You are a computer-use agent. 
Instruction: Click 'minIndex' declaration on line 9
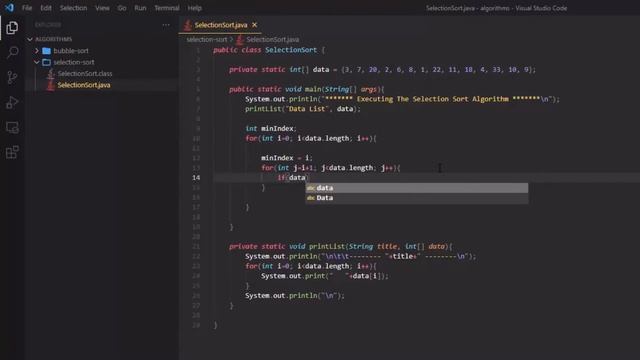pos(277,129)
